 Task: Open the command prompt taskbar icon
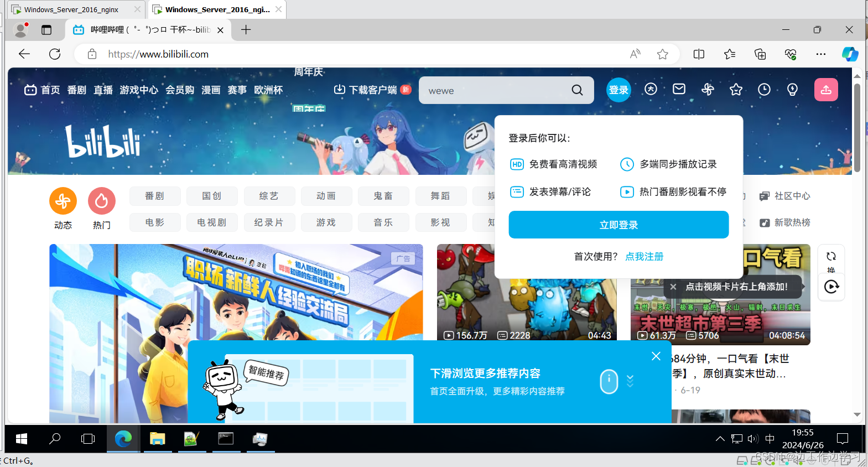coord(226,439)
